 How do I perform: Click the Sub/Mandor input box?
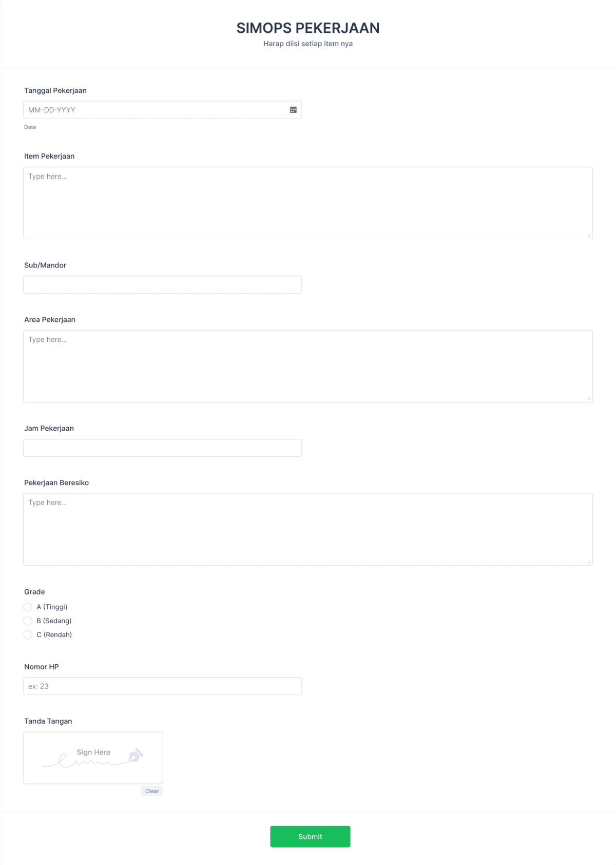162,284
